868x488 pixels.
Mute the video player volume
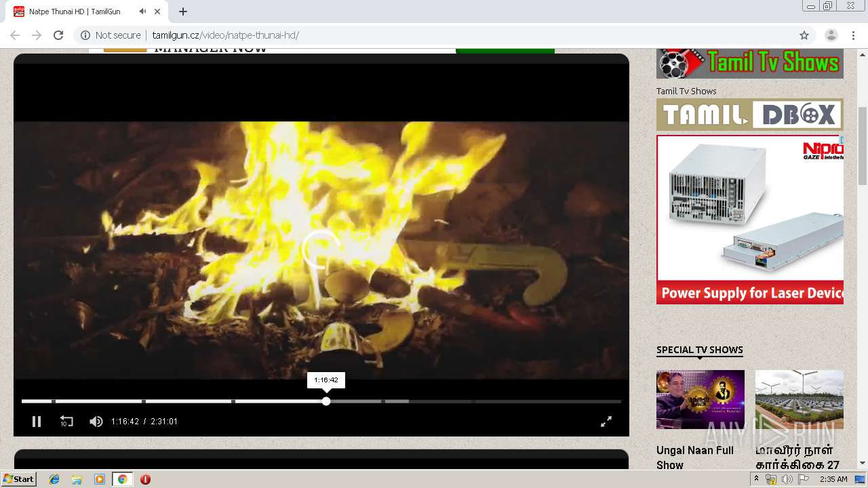point(96,422)
